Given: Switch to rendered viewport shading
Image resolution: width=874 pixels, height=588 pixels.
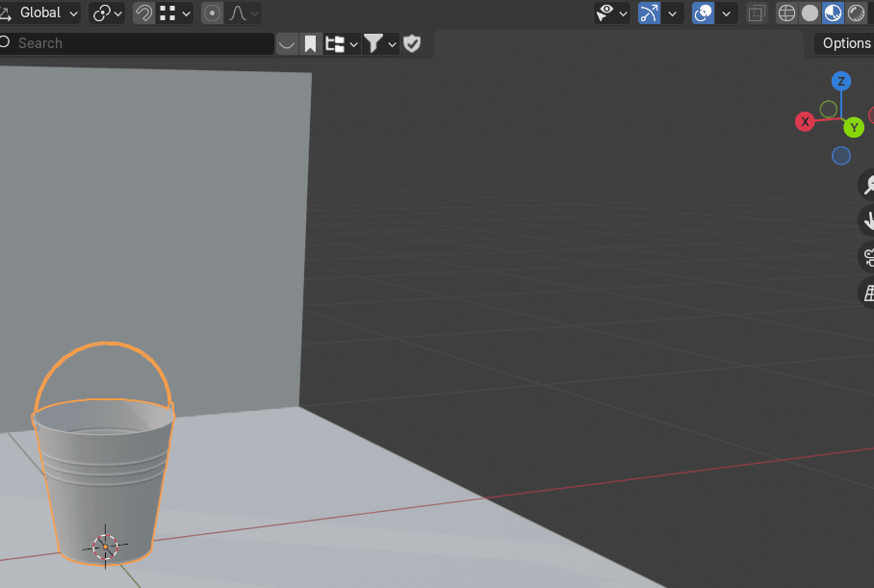Looking at the screenshot, I should [856, 13].
